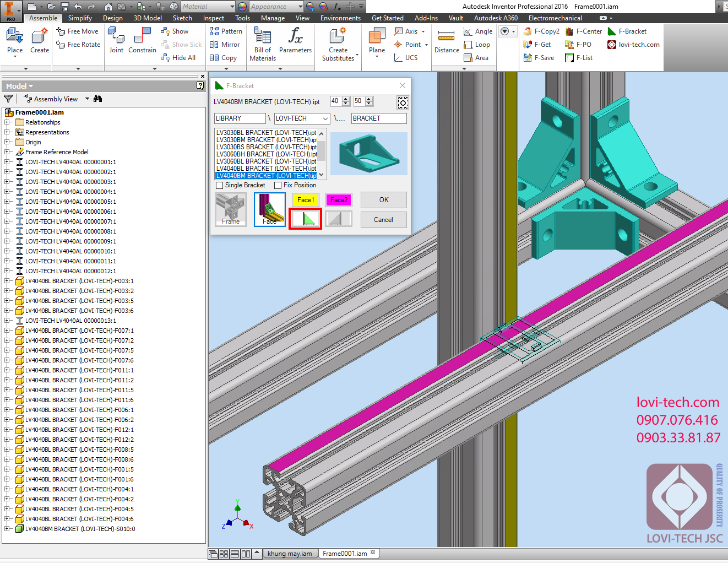728x563 pixels.
Task: Open the Manage ribbon tab
Action: tap(273, 18)
